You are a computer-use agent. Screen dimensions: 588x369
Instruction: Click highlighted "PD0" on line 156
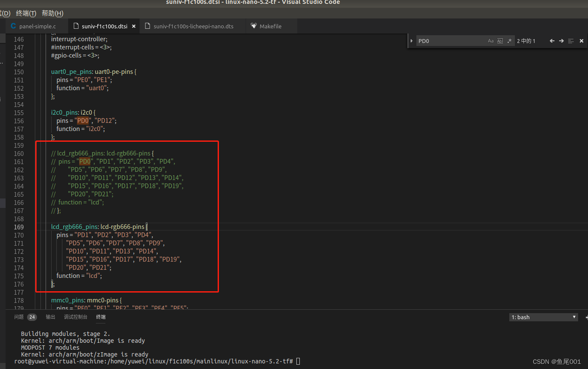[83, 121]
